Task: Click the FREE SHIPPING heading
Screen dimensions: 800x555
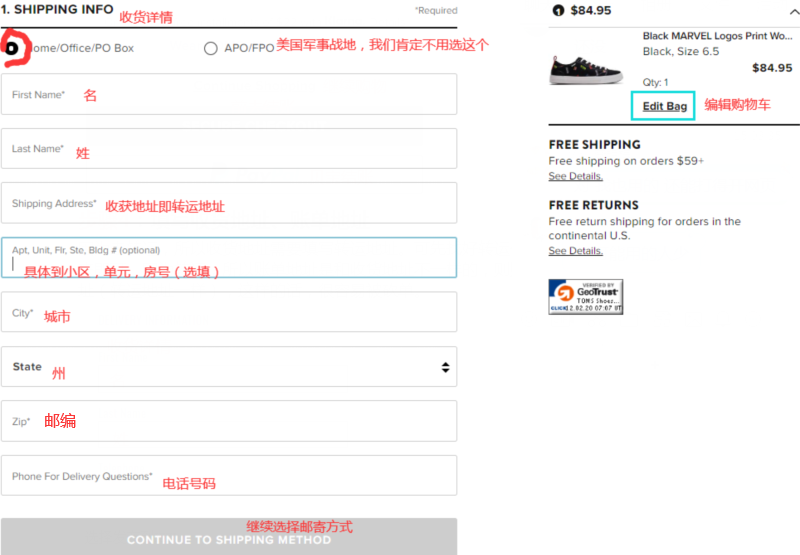Action: [594, 145]
